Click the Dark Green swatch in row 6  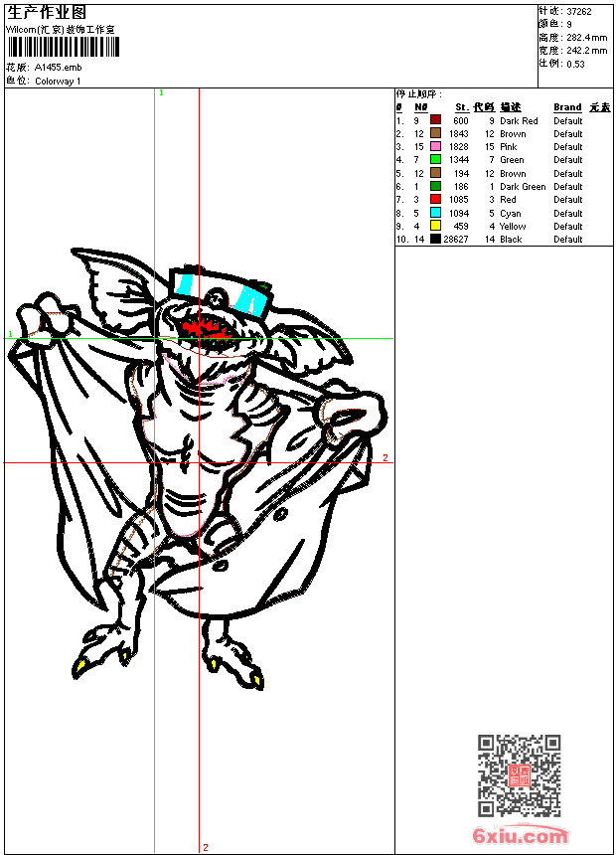(x=435, y=186)
